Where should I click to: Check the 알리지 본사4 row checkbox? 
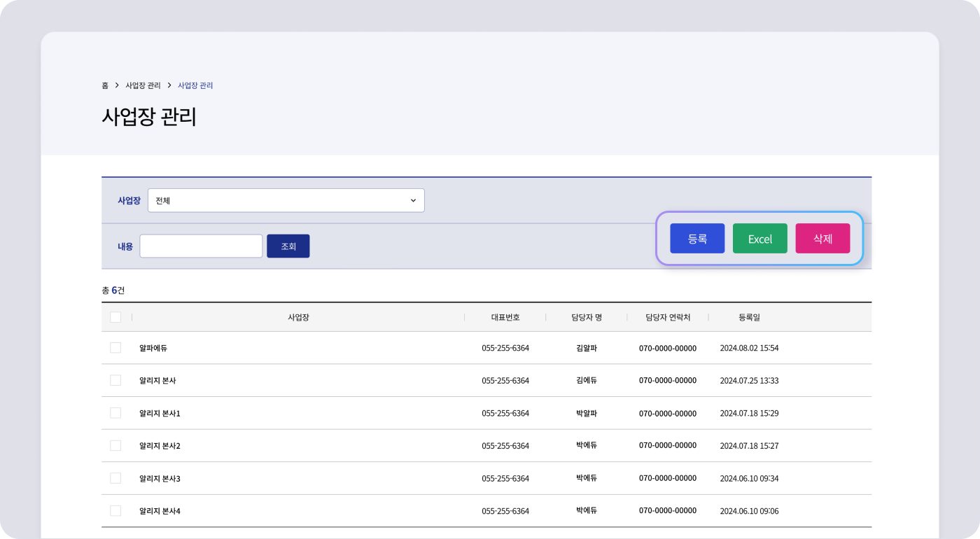(x=115, y=511)
